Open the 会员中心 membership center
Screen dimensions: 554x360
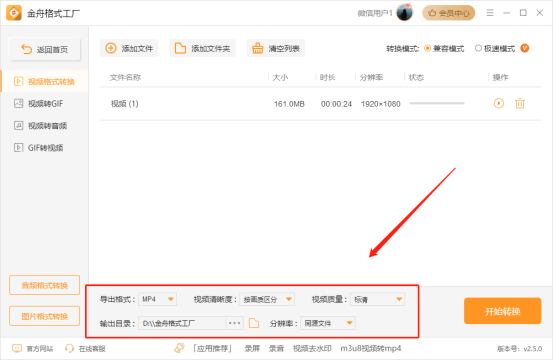click(x=449, y=13)
